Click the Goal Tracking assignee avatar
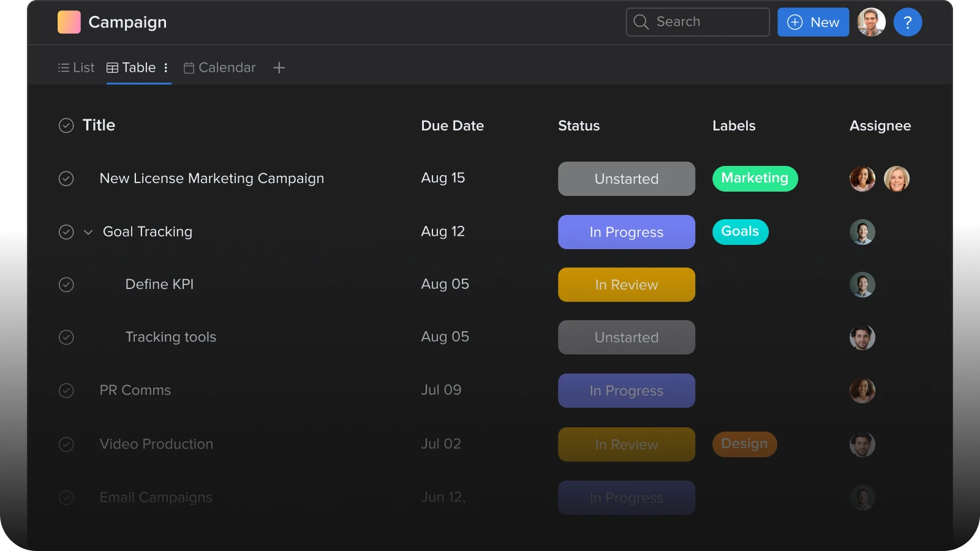Viewport: 980px width, 551px height. click(862, 232)
